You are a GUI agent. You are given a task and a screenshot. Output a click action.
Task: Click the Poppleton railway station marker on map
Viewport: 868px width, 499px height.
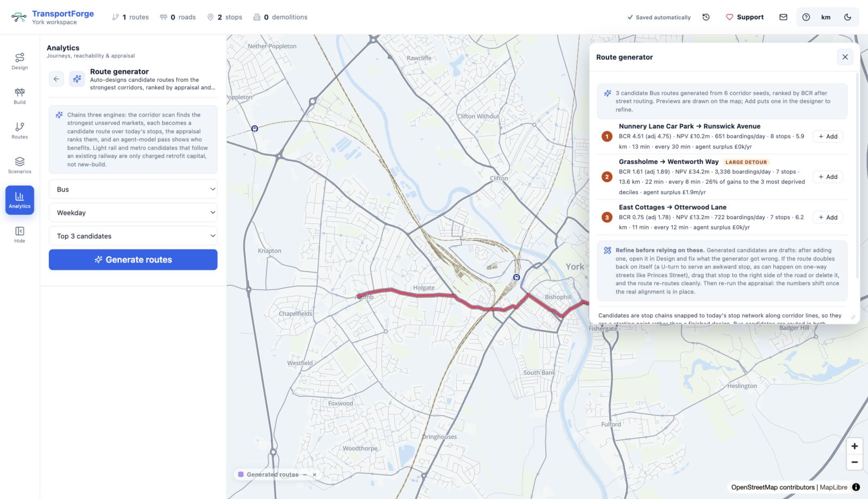pos(254,129)
